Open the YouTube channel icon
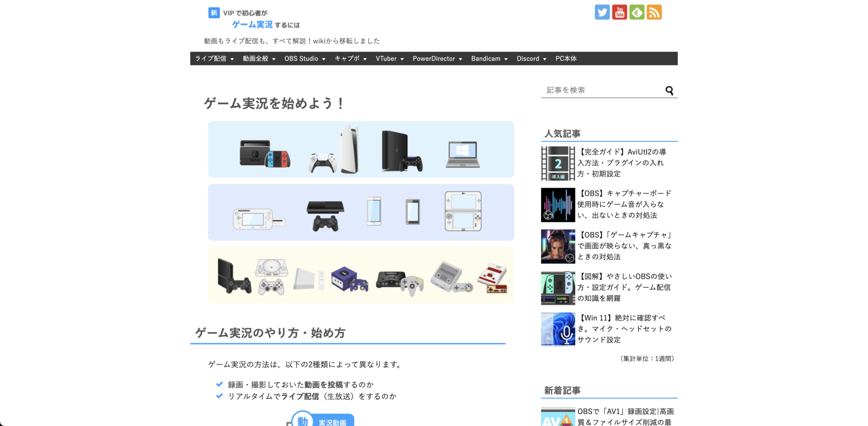 (619, 12)
